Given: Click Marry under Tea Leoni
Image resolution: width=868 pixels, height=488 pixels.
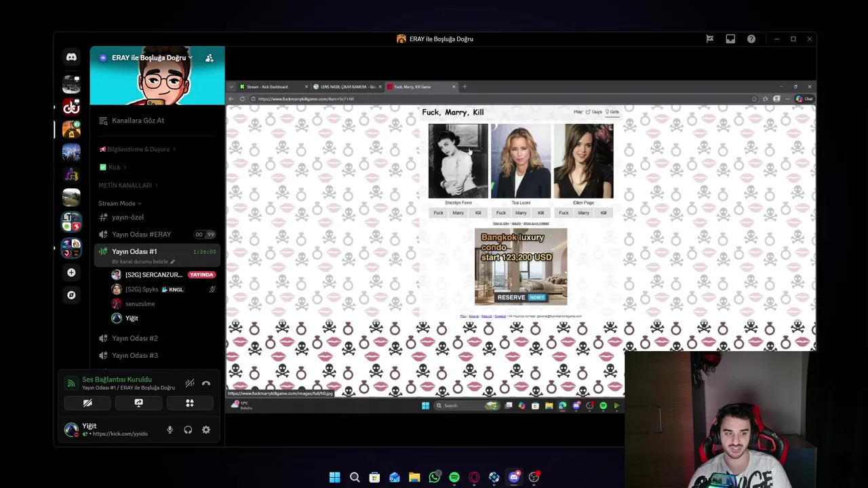Looking at the screenshot, I should tap(521, 213).
